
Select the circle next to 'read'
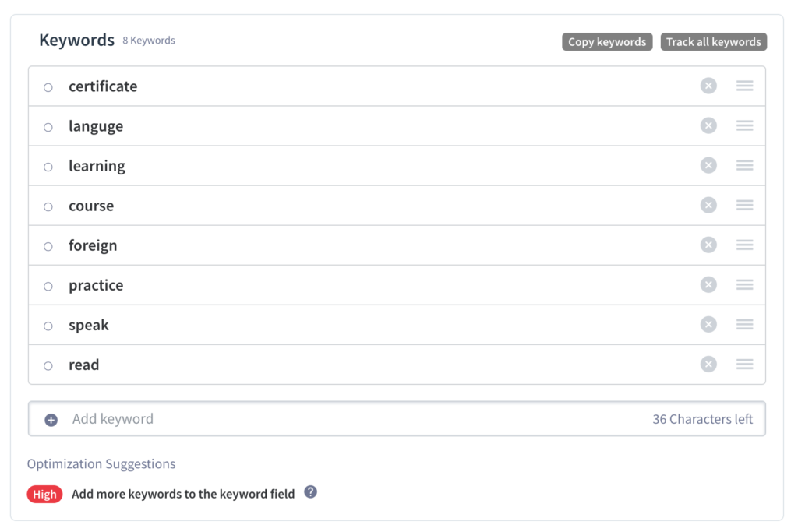48,366
